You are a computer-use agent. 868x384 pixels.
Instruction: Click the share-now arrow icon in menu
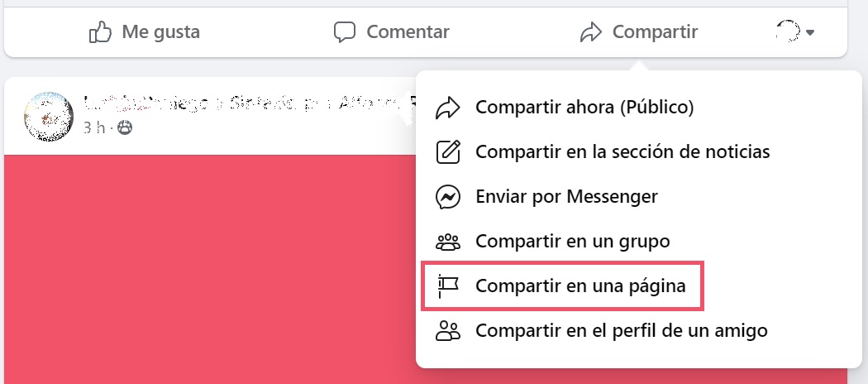pyautogui.click(x=447, y=108)
